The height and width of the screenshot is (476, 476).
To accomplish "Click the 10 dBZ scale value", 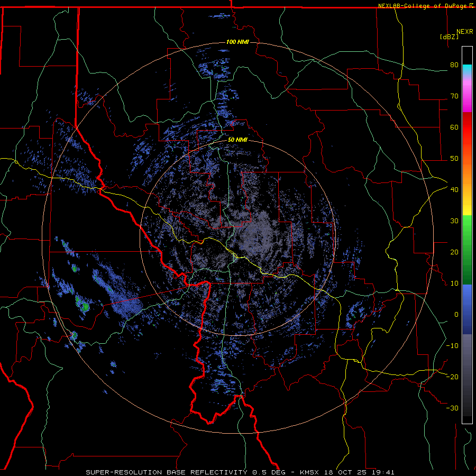I will click(454, 283).
